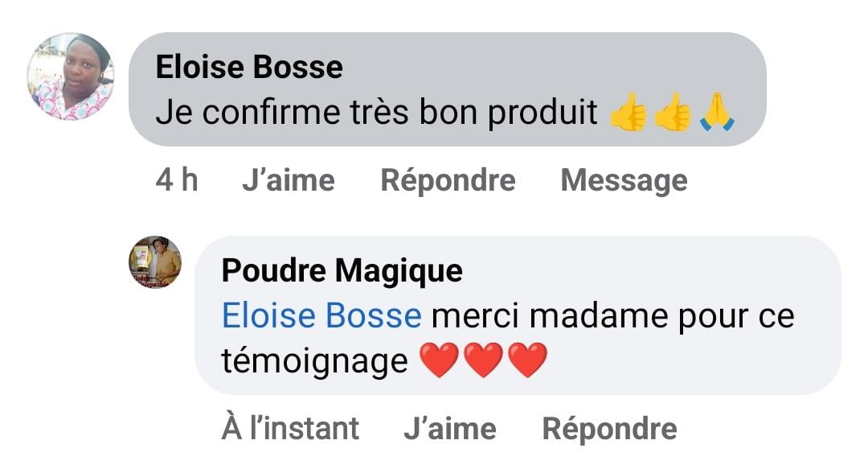Open the Poudre Magique page name

coord(342,271)
